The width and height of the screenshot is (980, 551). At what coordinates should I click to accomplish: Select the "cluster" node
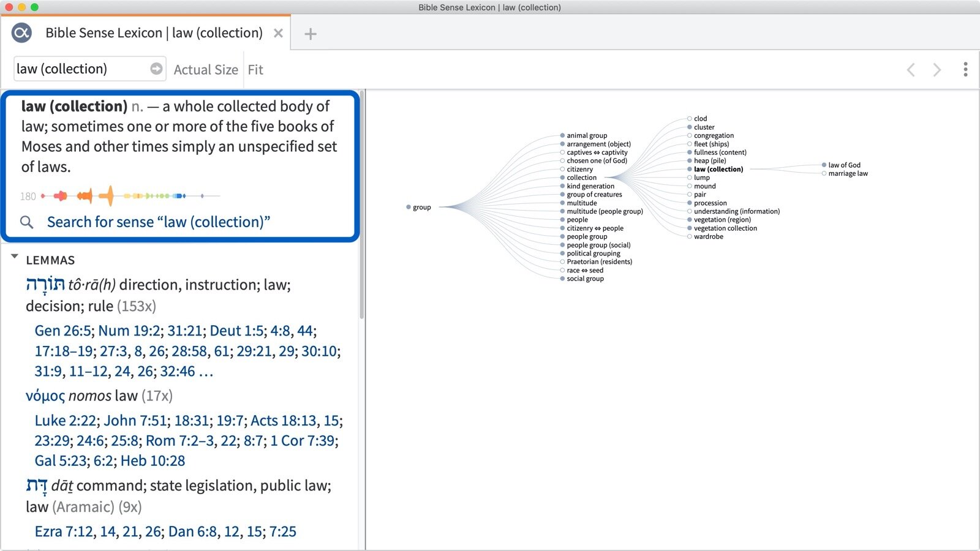coord(701,127)
